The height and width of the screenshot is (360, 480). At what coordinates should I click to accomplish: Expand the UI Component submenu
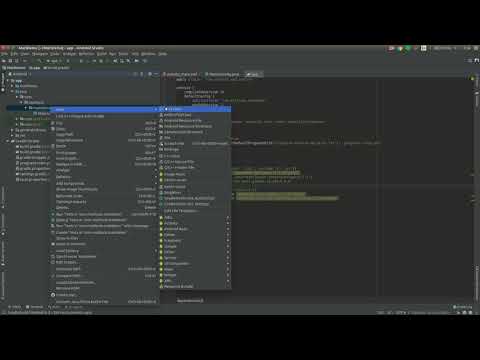pyautogui.click(x=195, y=263)
